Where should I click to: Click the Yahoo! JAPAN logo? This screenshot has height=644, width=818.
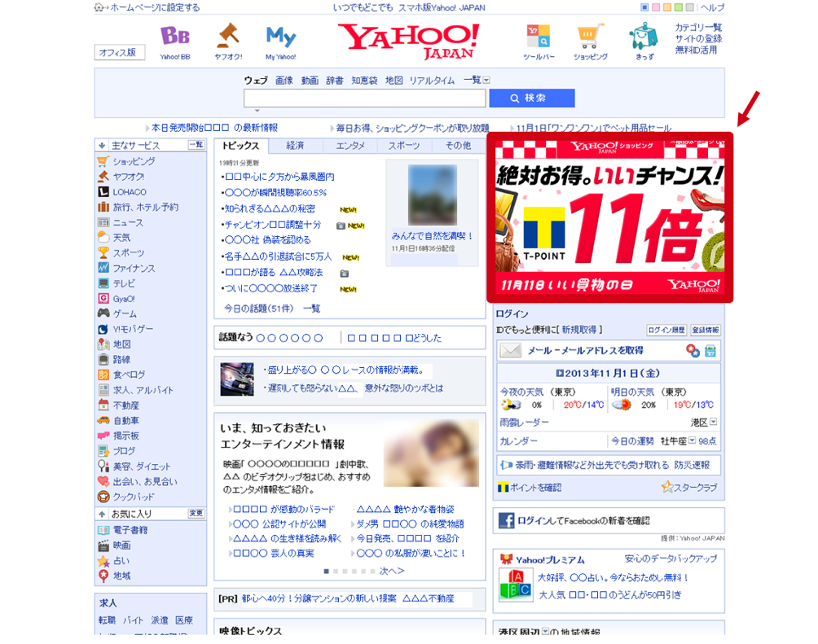click(x=408, y=40)
